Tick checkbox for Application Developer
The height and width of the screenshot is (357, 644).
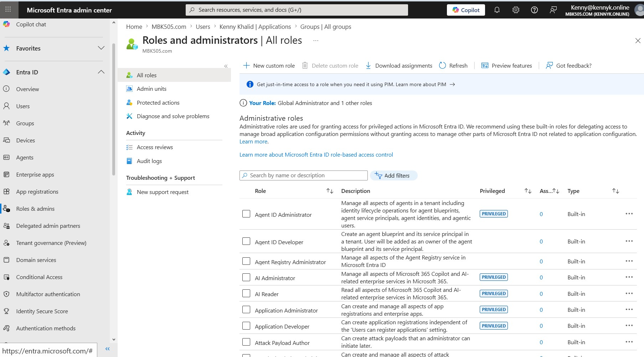tap(246, 325)
